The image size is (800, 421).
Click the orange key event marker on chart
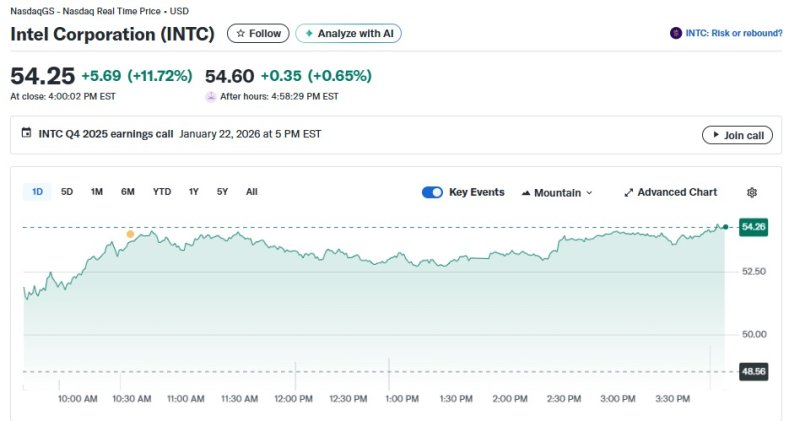point(130,233)
